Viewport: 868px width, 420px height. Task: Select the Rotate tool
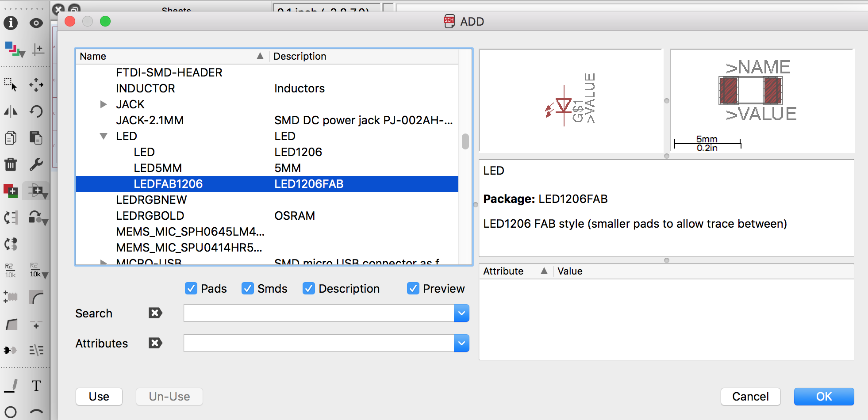pyautogui.click(x=36, y=111)
